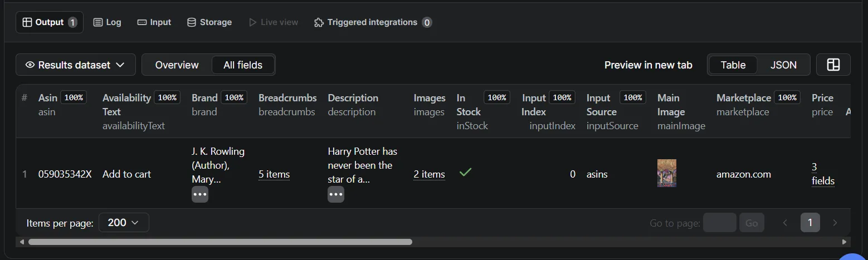This screenshot has width=868, height=260.
Task: Click Preview in new tab
Action: click(648, 65)
